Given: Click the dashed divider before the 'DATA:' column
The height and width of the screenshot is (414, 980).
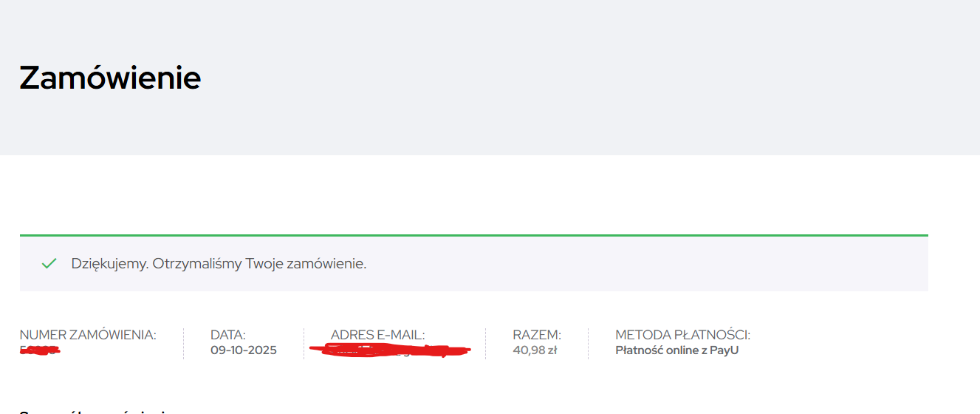Looking at the screenshot, I should [x=183, y=344].
